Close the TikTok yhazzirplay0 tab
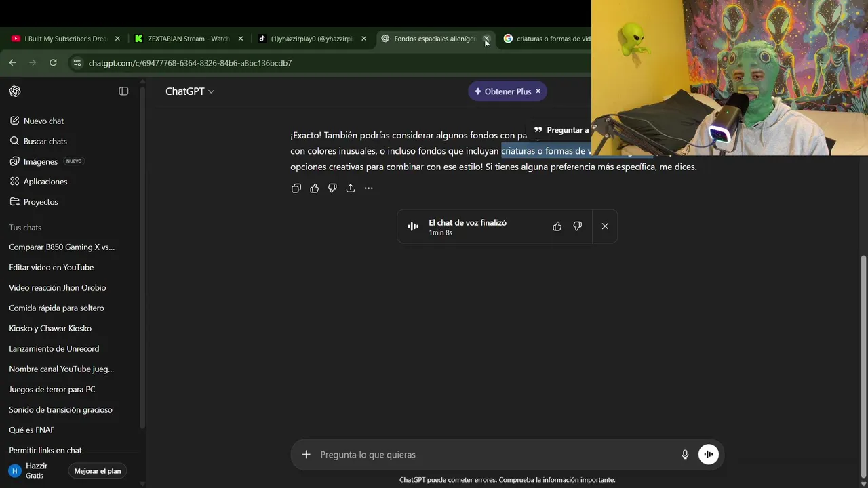 [x=363, y=39]
